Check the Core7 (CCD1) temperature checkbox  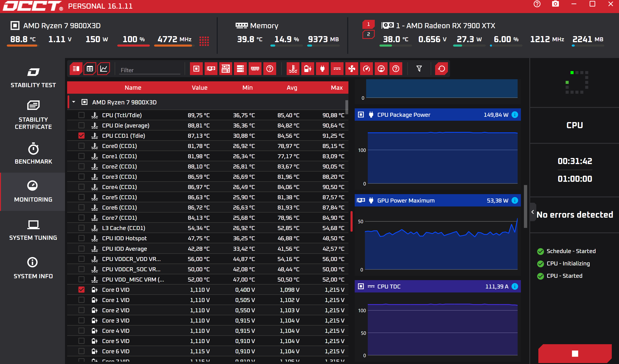tap(81, 218)
